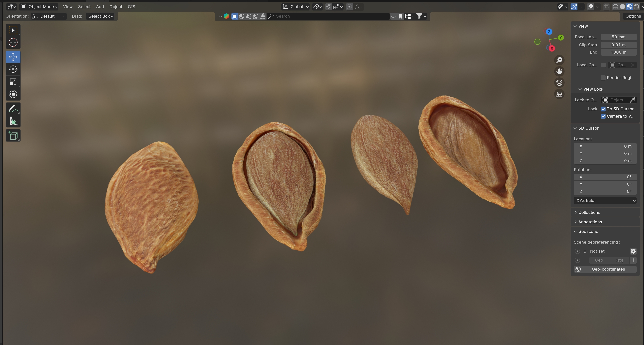Viewport: 644px width, 345px height.
Task: Enable the Render Region checkbox
Action: tap(603, 78)
